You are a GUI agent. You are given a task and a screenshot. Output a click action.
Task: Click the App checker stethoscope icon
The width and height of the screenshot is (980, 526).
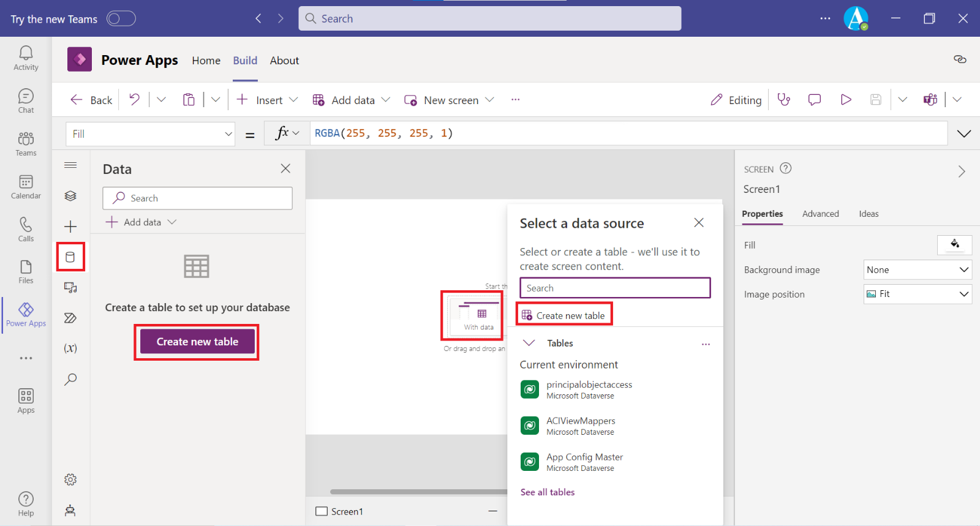(784, 100)
